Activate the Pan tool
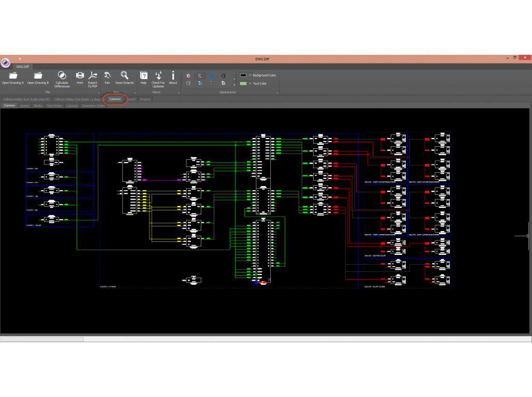This screenshot has width=532, height=397. click(107, 78)
